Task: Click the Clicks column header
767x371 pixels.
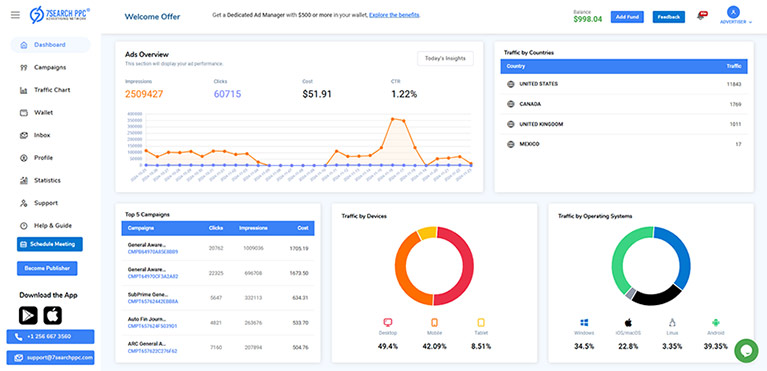Action: point(216,228)
